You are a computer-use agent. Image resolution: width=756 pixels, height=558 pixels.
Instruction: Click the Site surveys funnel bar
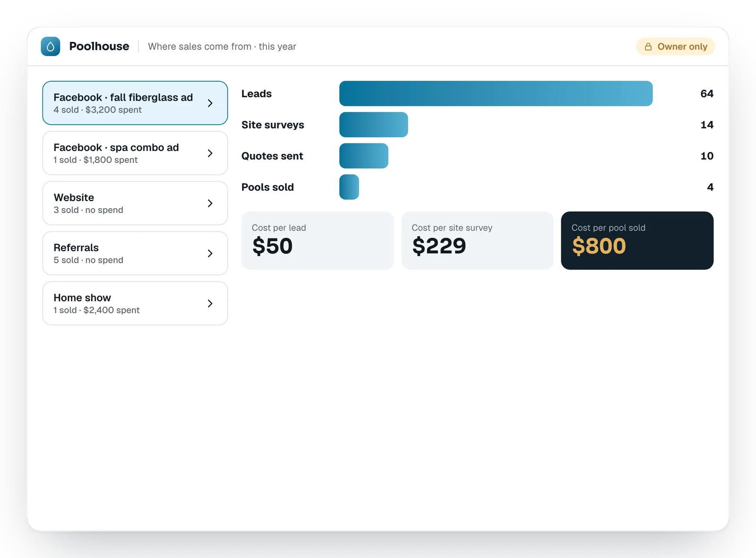(x=374, y=125)
